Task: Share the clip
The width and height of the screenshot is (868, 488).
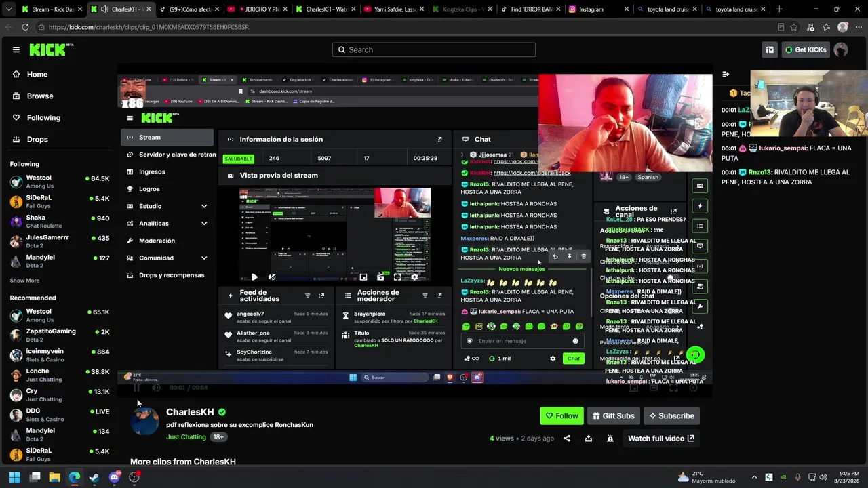Action: tap(567, 439)
